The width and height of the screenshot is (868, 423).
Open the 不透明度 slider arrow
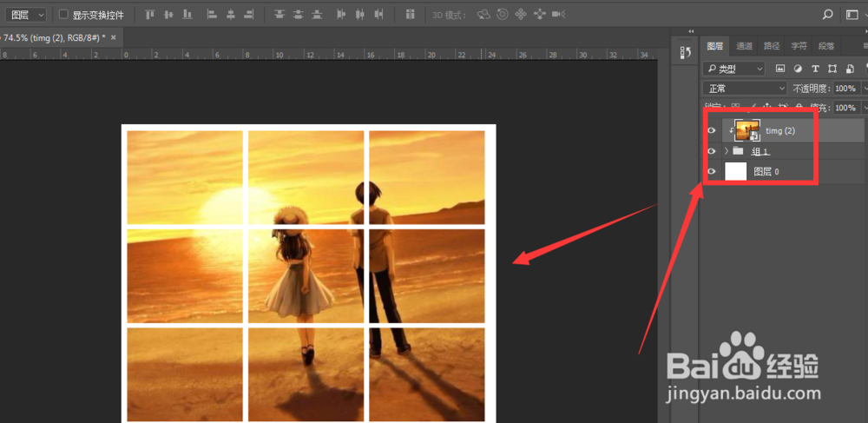point(864,88)
